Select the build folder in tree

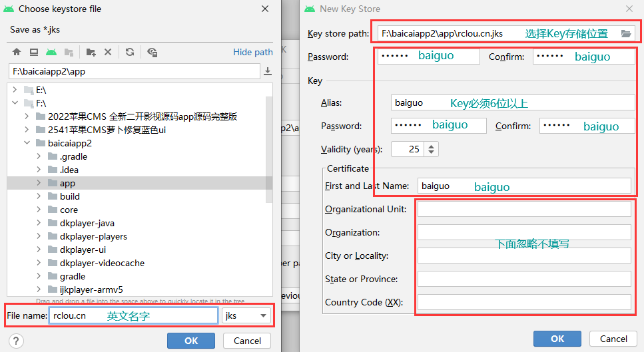pyautogui.click(x=69, y=196)
